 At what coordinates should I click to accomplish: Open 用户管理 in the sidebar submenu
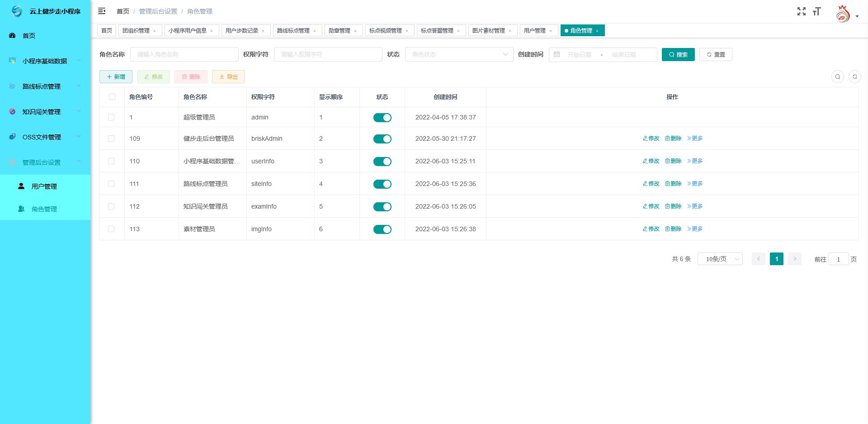click(44, 186)
